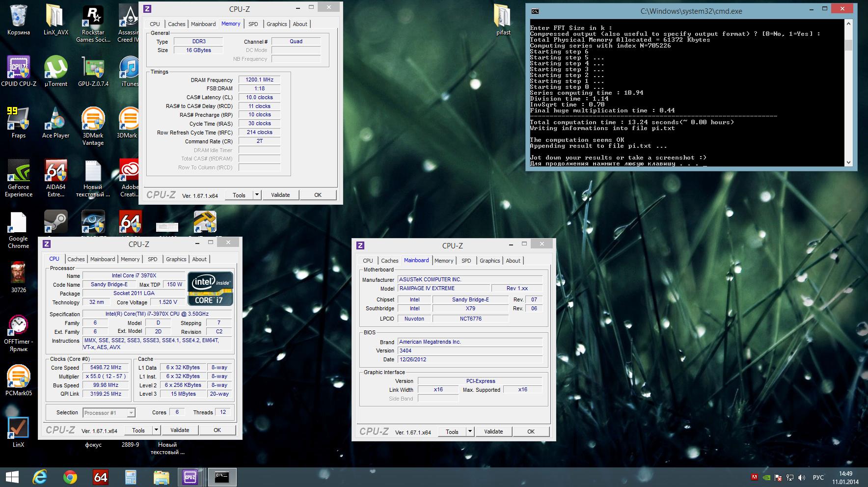This screenshot has width=868, height=487.
Task: Expand the Processor #1 selection combo box
Action: click(109, 413)
